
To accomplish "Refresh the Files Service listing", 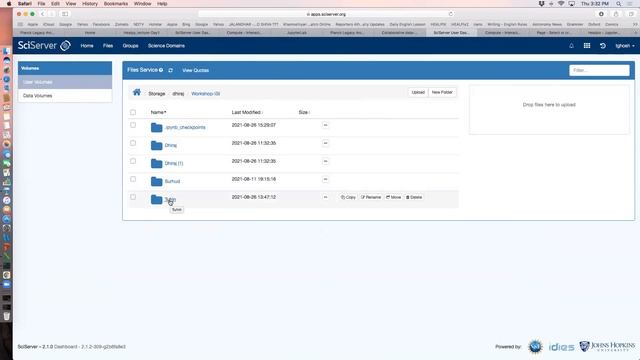I will [x=171, y=70].
